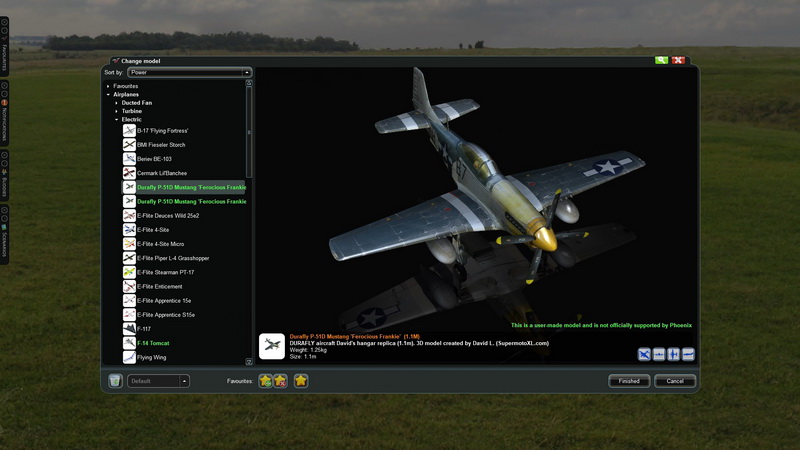Click the green confirm icon in title bar

(x=662, y=61)
